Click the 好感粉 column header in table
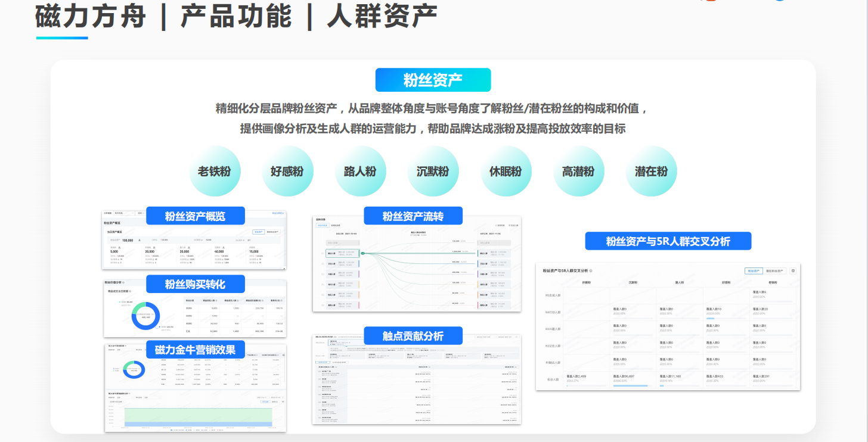Viewport: 868px width, 442px height. (726, 283)
